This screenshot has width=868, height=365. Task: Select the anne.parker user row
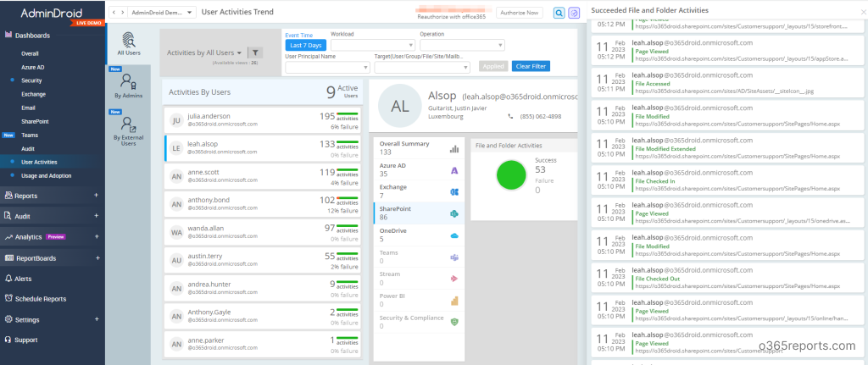pyautogui.click(x=263, y=345)
